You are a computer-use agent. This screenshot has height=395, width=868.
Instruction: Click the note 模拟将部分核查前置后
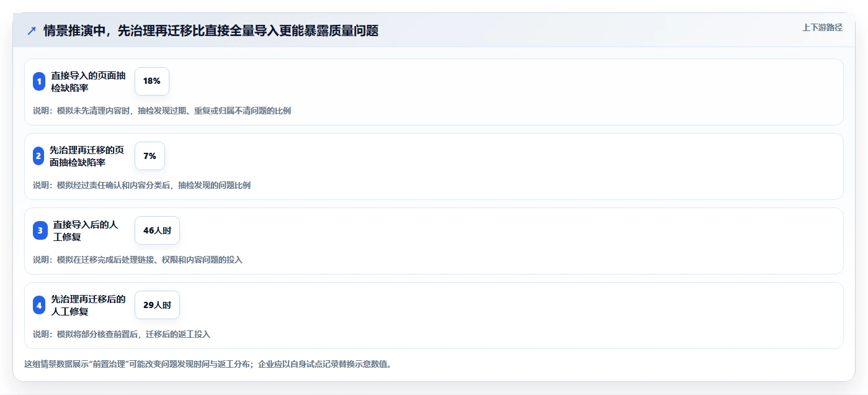click(x=122, y=335)
